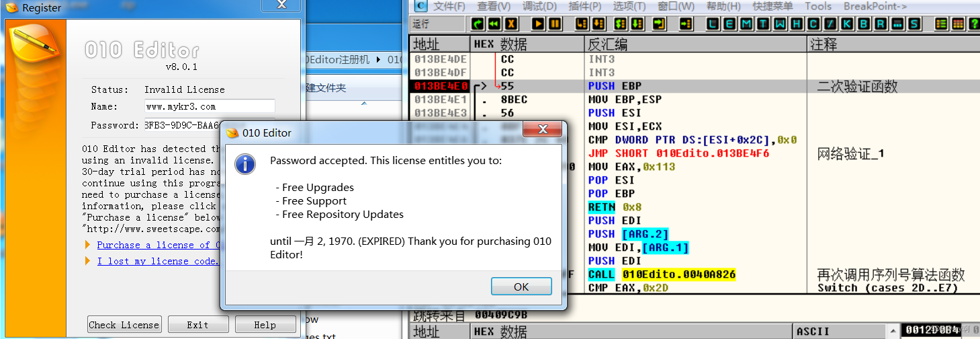Click the Exit button in Register window
980x339 pixels.
point(198,324)
